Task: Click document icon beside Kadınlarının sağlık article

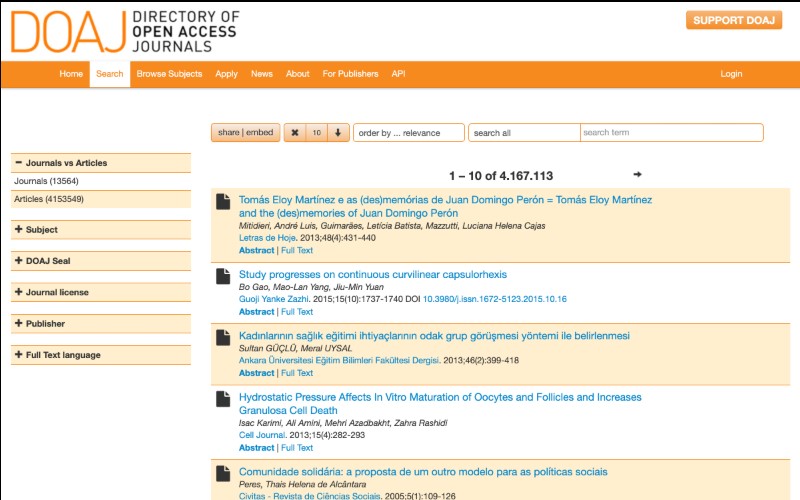Action: tap(224, 337)
